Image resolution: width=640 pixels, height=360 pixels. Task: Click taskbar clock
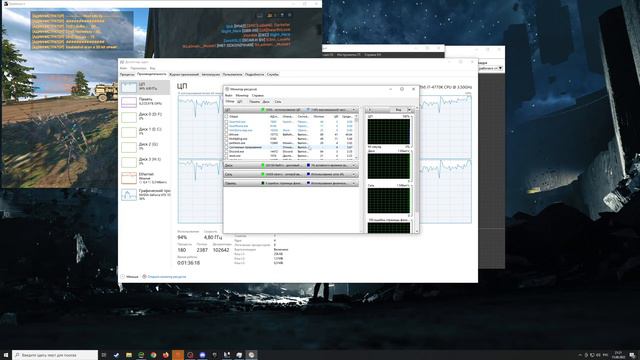[618, 355]
